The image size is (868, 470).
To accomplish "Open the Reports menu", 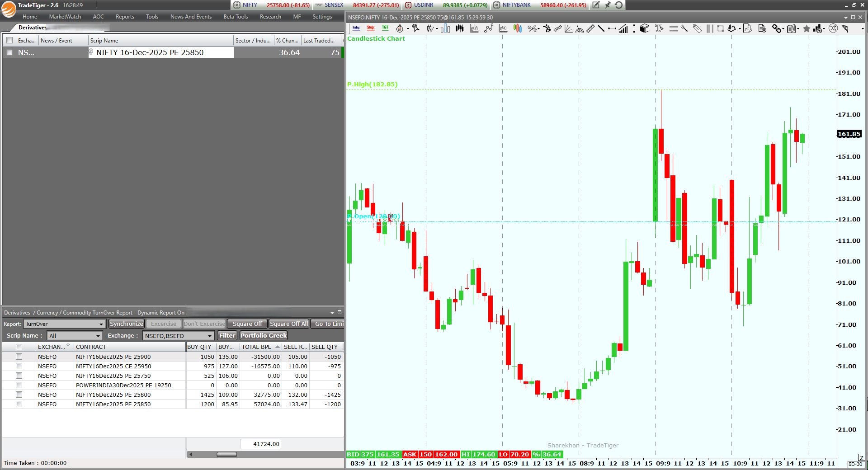I will click(x=125, y=17).
